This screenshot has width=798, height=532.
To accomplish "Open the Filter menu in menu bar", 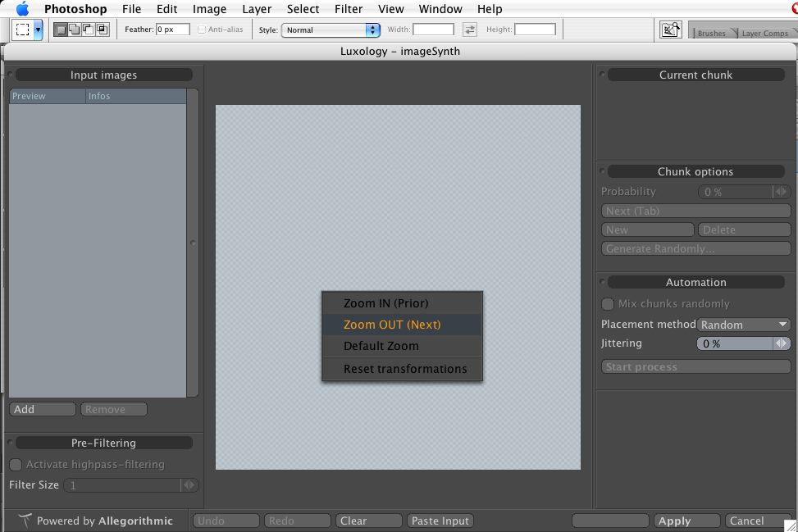I will pyautogui.click(x=349, y=9).
